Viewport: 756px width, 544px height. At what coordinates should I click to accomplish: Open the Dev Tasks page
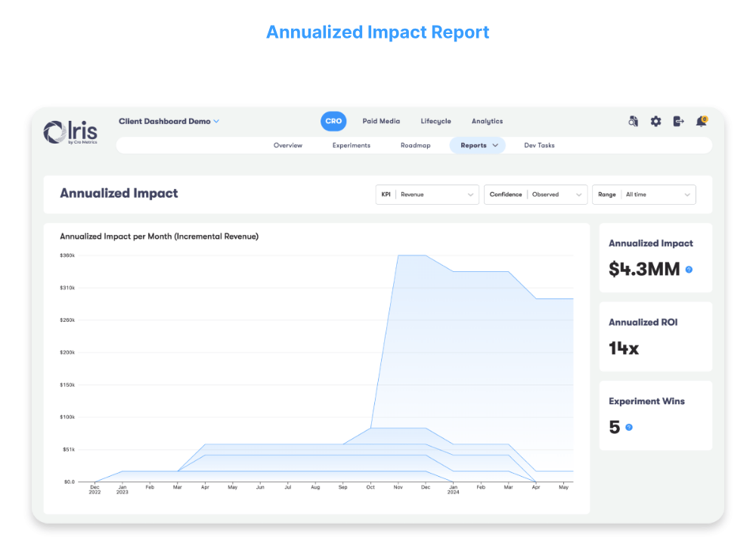coord(539,145)
